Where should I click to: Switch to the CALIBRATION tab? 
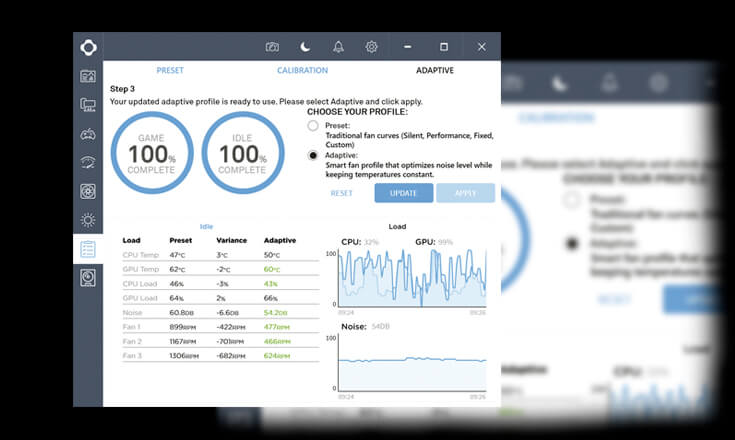[x=302, y=70]
